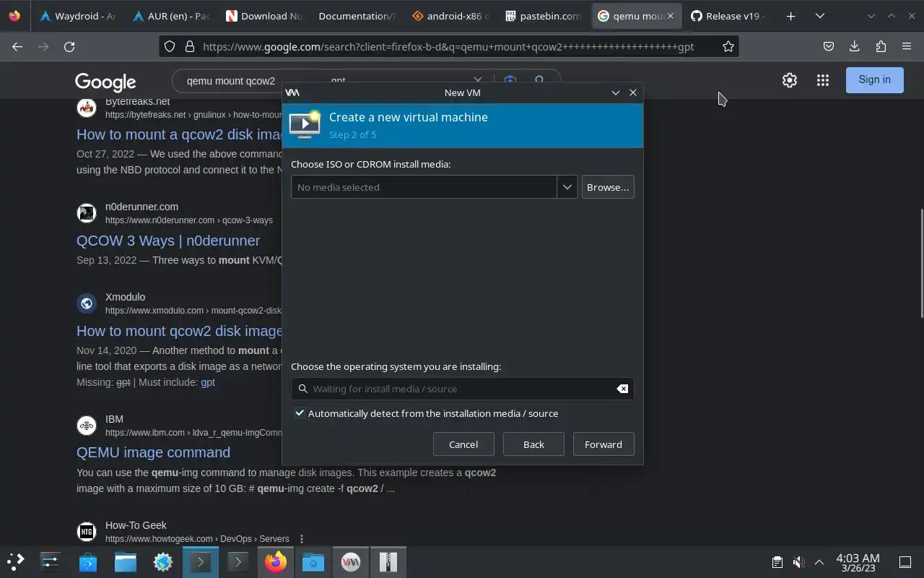Go Back in the New VM wizard
The height and width of the screenshot is (578, 924).
[533, 444]
